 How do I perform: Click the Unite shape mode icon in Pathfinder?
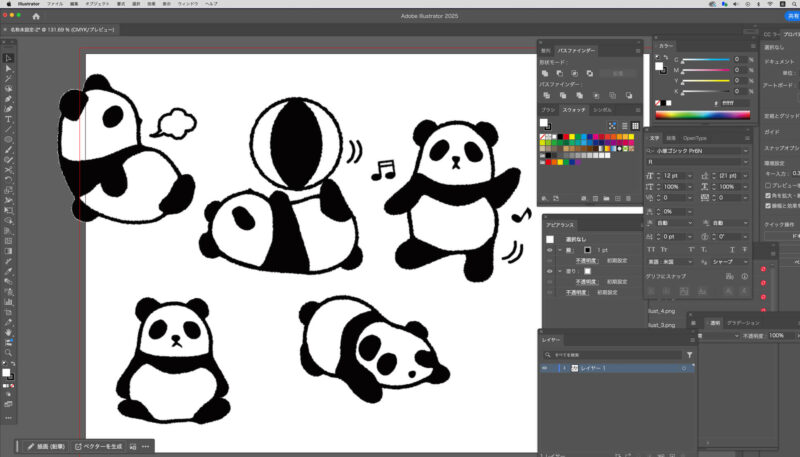[545, 74]
